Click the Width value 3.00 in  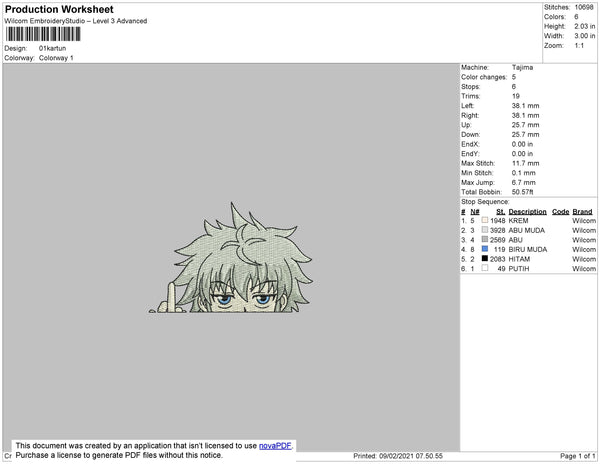click(585, 36)
